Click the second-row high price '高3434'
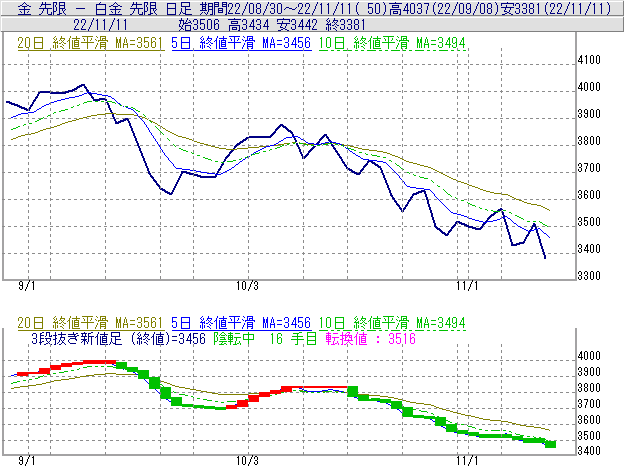This screenshot has height=475, width=624. pos(249,25)
